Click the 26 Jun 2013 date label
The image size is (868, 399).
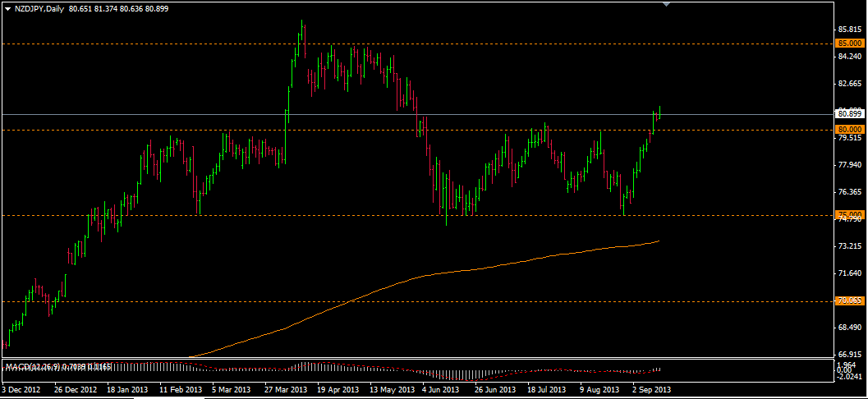[495, 390]
